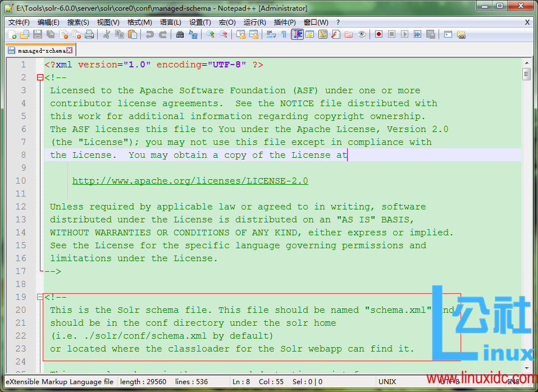The width and height of the screenshot is (538, 392).
Task: Open the 语言(L) menu
Action: (170, 22)
